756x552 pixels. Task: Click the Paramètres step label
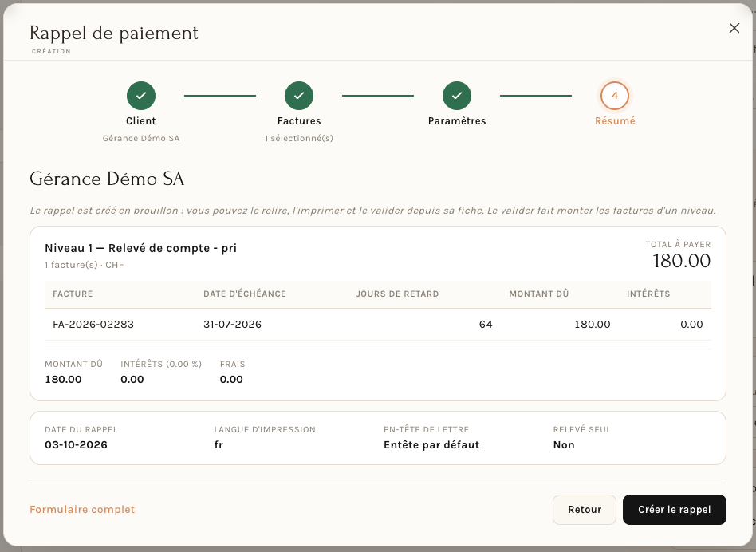(457, 121)
